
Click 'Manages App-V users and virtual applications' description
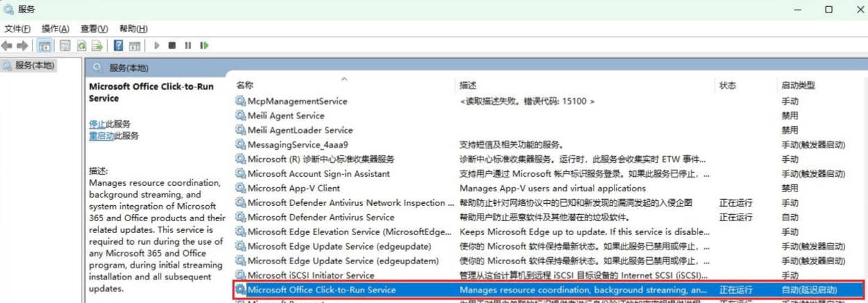coord(552,188)
